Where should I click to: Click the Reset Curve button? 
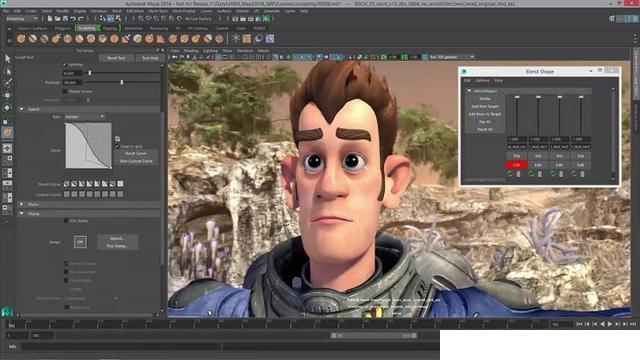(136, 153)
